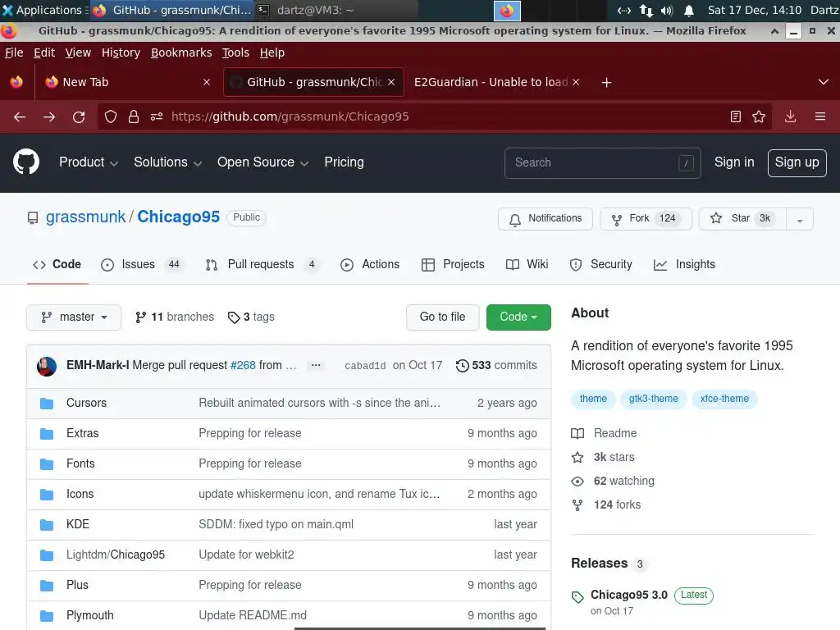Screen dimensions: 840x630
Task: Go back with the browser back arrow
Action: tap(20, 116)
